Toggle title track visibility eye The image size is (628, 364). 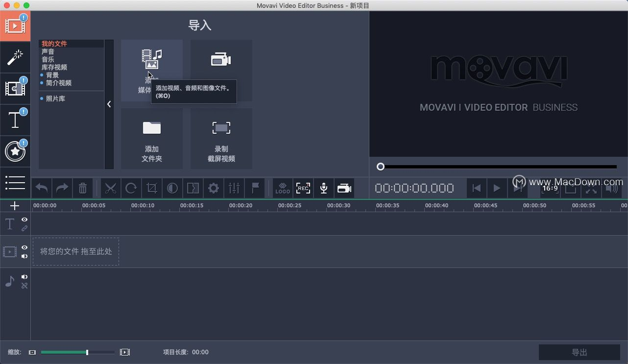point(24,219)
